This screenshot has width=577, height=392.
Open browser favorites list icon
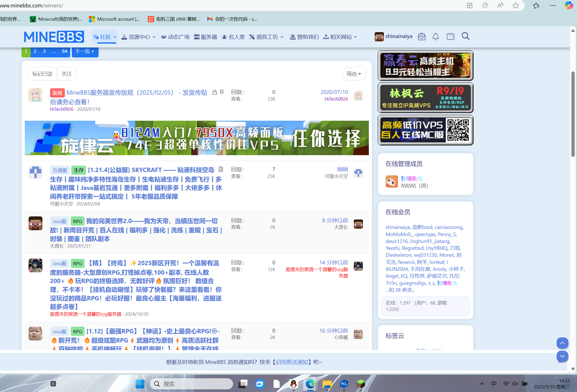click(536, 5)
